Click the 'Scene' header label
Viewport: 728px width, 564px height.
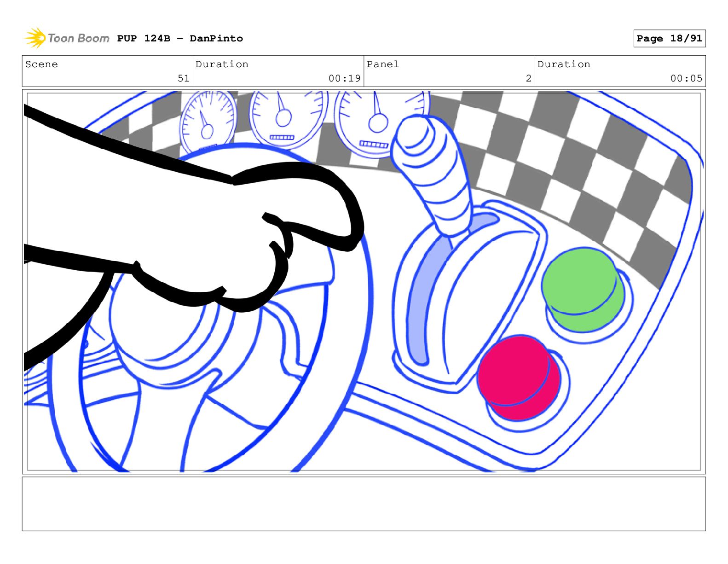coord(41,64)
